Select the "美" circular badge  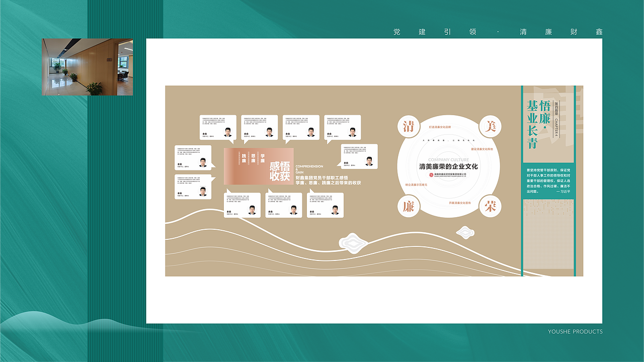490,126
